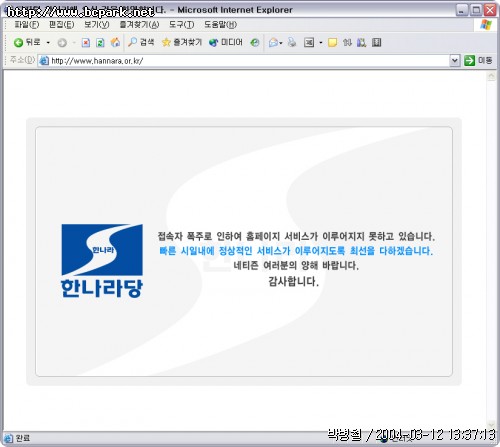
Task: Click the page icon in address bar
Action: pos(44,61)
